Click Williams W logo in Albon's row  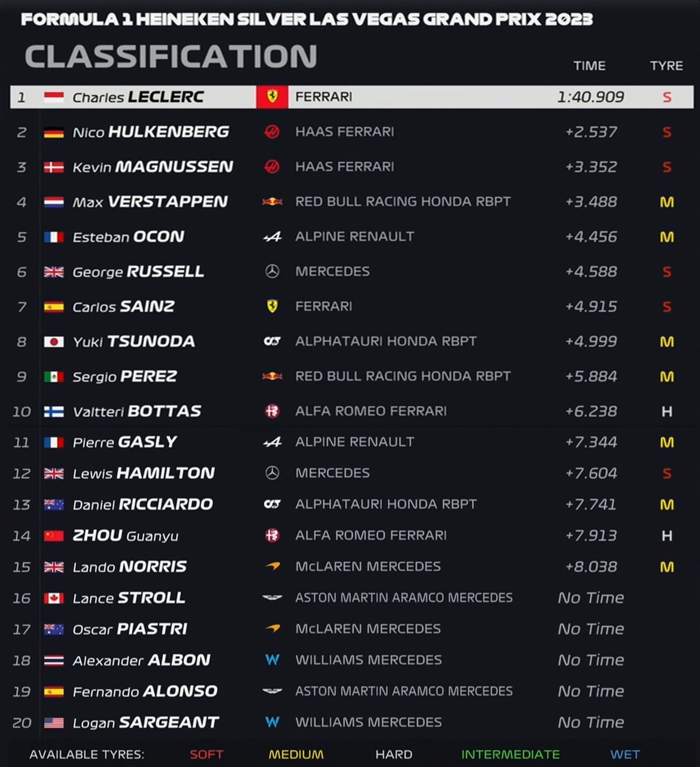coord(272,660)
